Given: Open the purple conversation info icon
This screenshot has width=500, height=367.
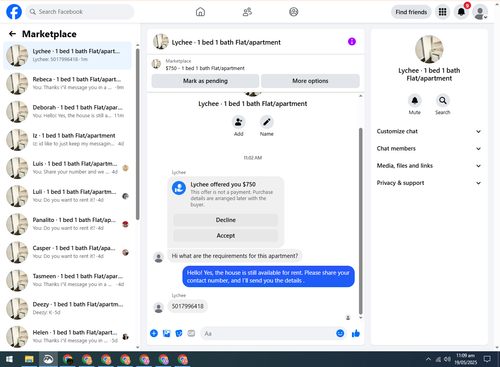Looking at the screenshot, I should tap(352, 42).
